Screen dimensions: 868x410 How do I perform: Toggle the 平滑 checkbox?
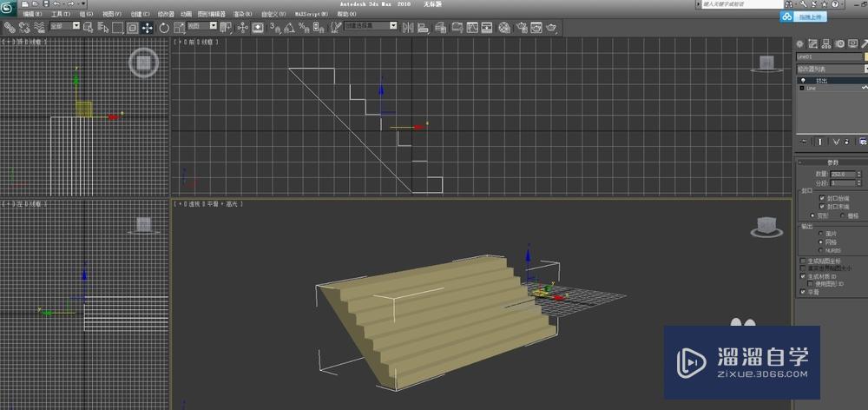tap(803, 292)
